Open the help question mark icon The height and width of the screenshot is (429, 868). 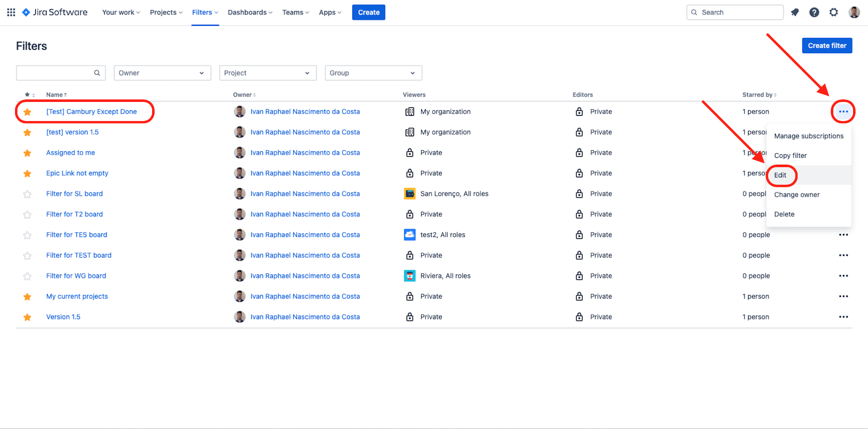[x=814, y=12]
